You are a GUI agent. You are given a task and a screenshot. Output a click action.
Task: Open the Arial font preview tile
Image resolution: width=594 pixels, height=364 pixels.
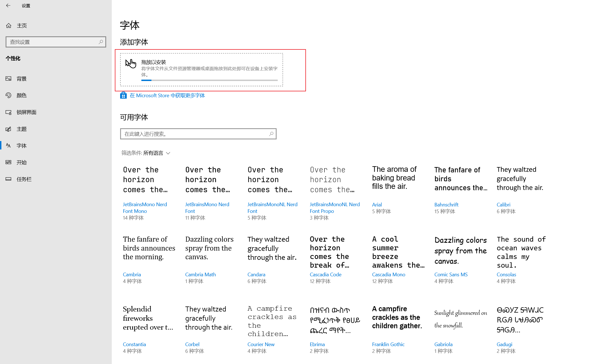394,178
